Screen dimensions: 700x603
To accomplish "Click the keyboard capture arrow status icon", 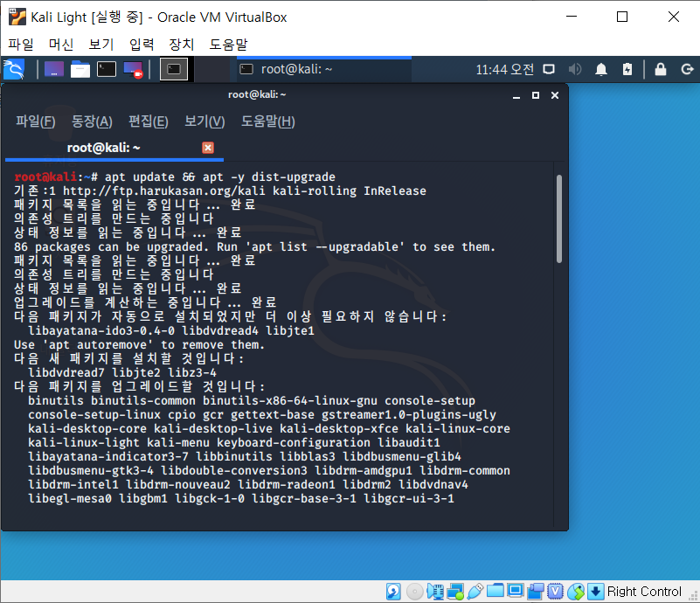I will click(x=595, y=592).
